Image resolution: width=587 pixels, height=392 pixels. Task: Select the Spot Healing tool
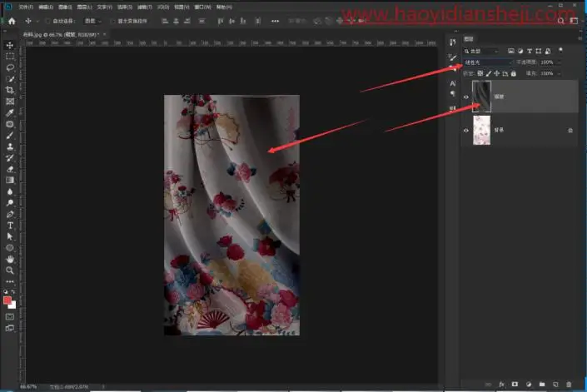point(10,124)
